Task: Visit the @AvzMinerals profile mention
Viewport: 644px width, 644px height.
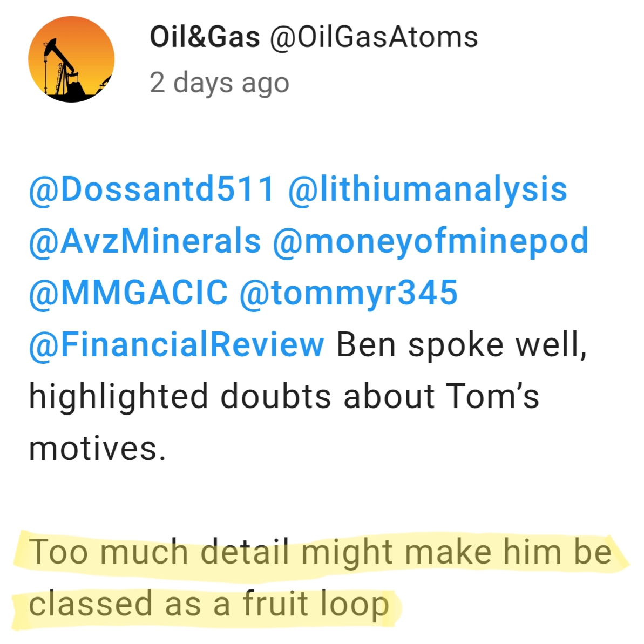Action: (145, 241)
